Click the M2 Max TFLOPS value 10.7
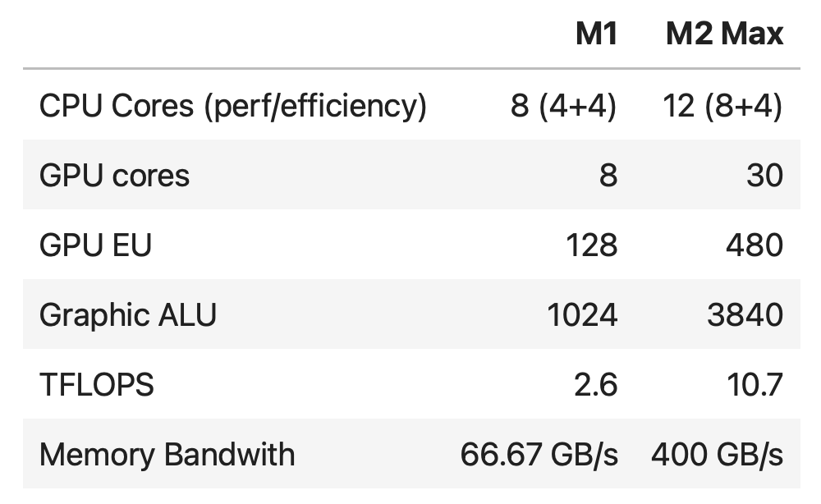The height and width of the screenshot is (504, 821). click(x=754, y=385)
